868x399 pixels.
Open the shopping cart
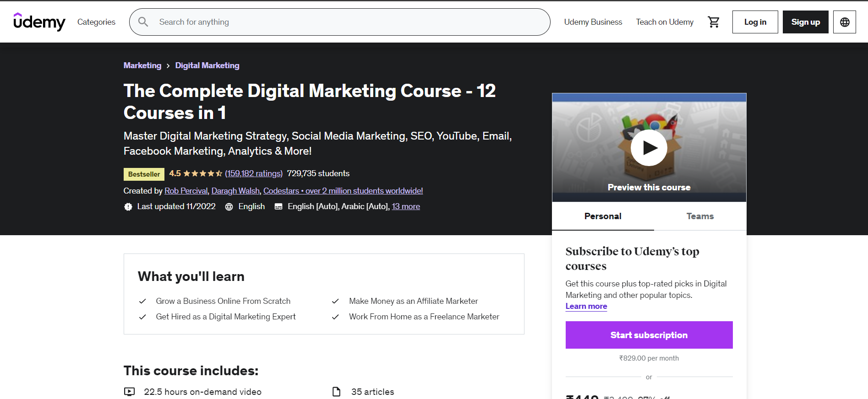[713, 22]
